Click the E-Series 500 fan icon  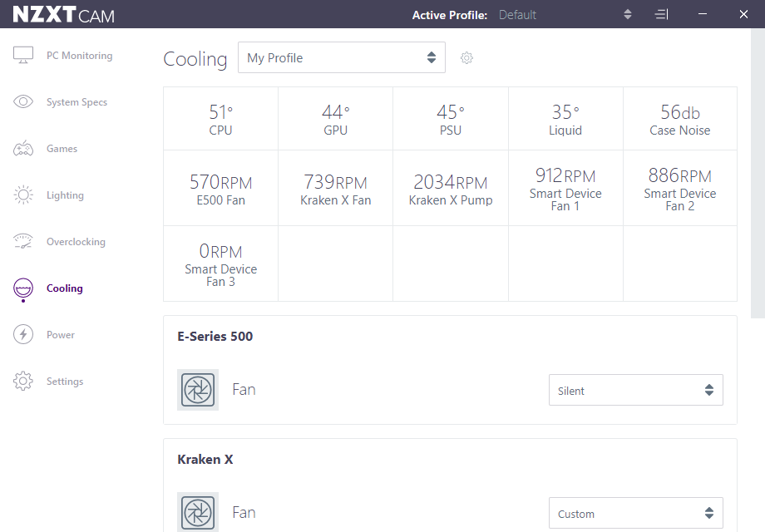[x=198, y=390]
